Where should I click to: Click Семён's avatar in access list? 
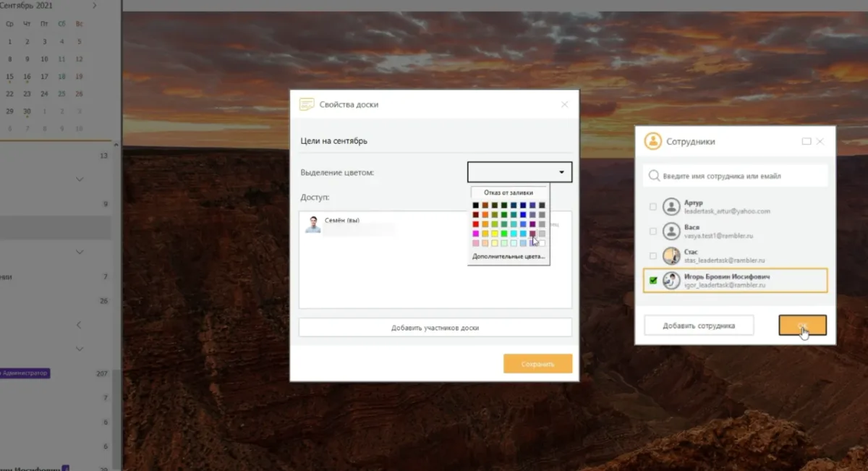click(x=313, y=224)
